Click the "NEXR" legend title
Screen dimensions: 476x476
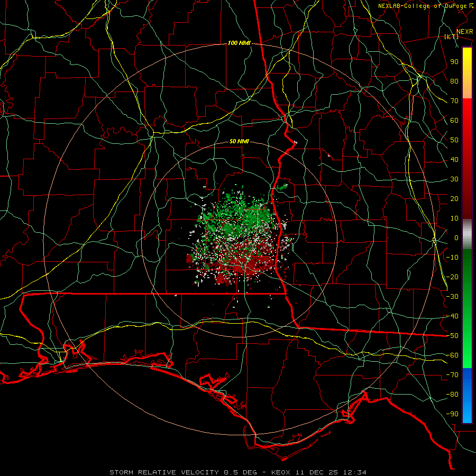click(x=465, y=32)
